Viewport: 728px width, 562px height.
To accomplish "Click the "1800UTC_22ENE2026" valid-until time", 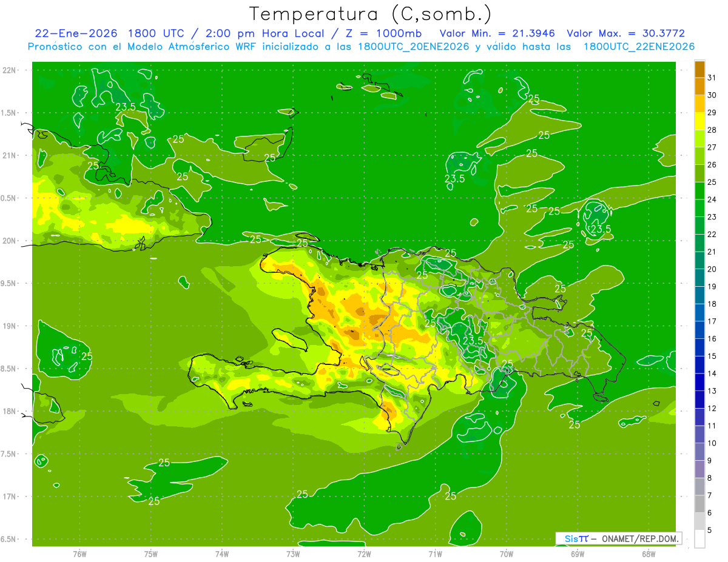I will click(x=638, y=47).
